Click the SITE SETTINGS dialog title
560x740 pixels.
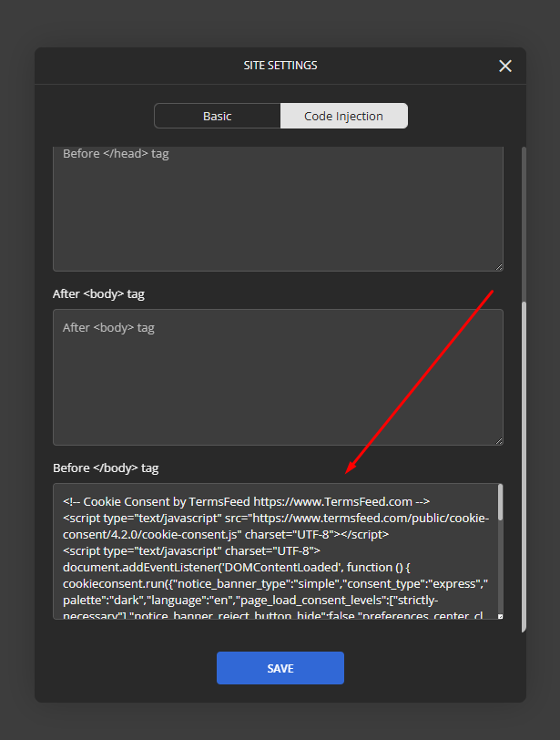[x=280, y=66]
